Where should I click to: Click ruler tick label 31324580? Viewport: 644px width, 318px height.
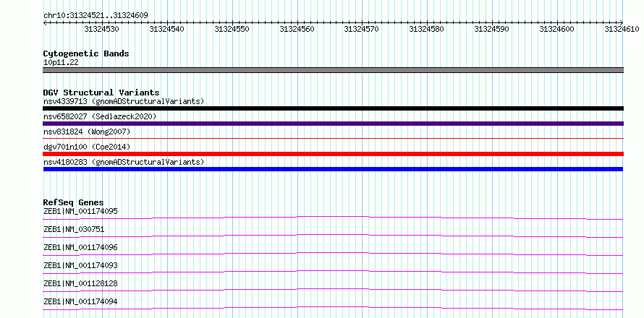coord(427,29)
